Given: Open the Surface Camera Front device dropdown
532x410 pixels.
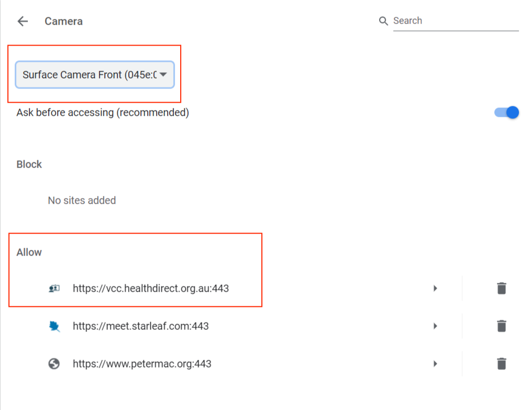Looking at the screenshot, I should [x=94, y=75].
